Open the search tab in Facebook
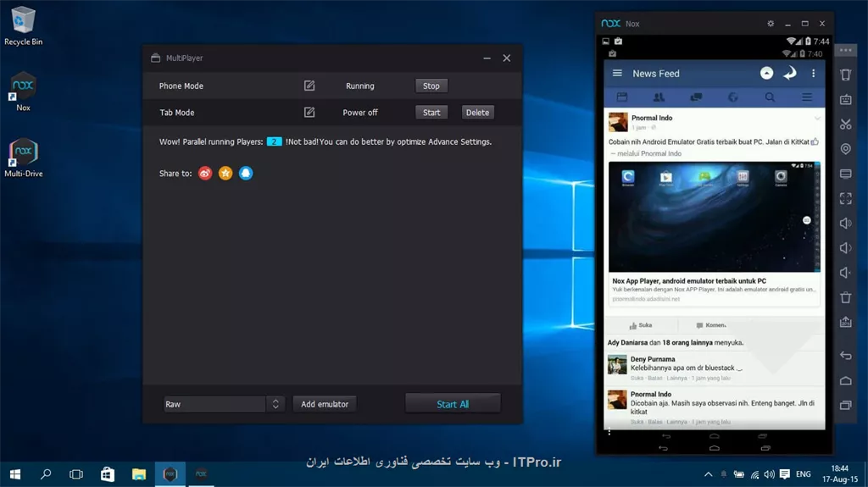The height and width of the screenshot is (487, 868). (x=770, y=97)
